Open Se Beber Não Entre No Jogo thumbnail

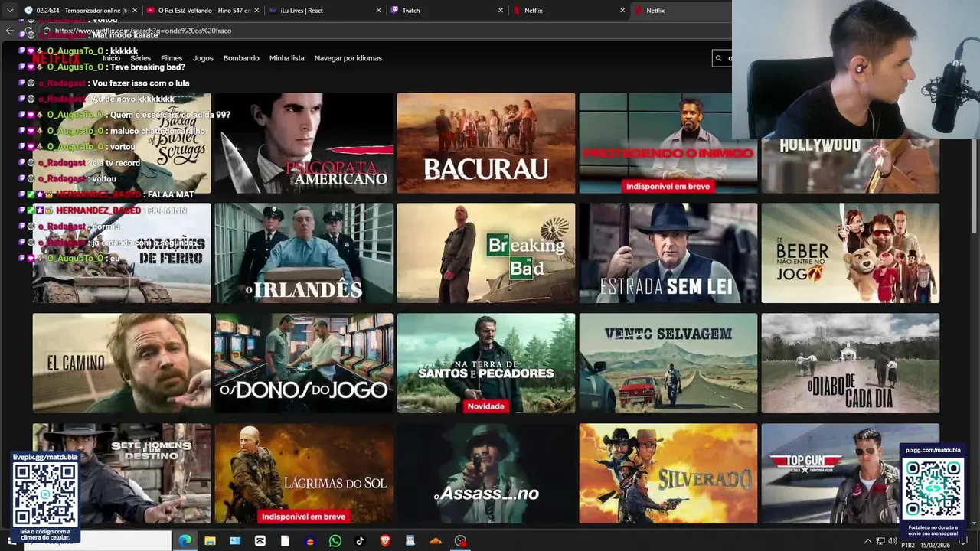[851, 253]
